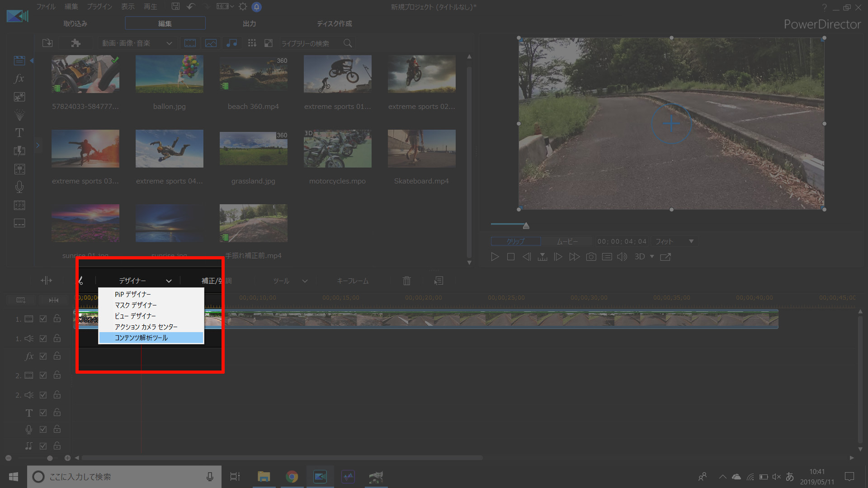The height and width of the screenshot is (488, 868).
Task: Open the Subtitle Room icon
Action: [19, 223]
